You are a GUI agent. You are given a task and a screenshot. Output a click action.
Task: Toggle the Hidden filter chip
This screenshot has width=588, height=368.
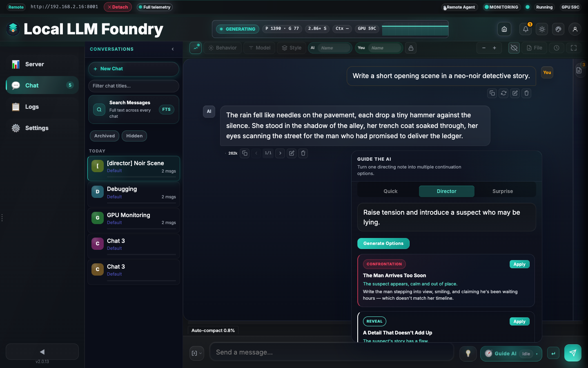(x=134, y=136)
